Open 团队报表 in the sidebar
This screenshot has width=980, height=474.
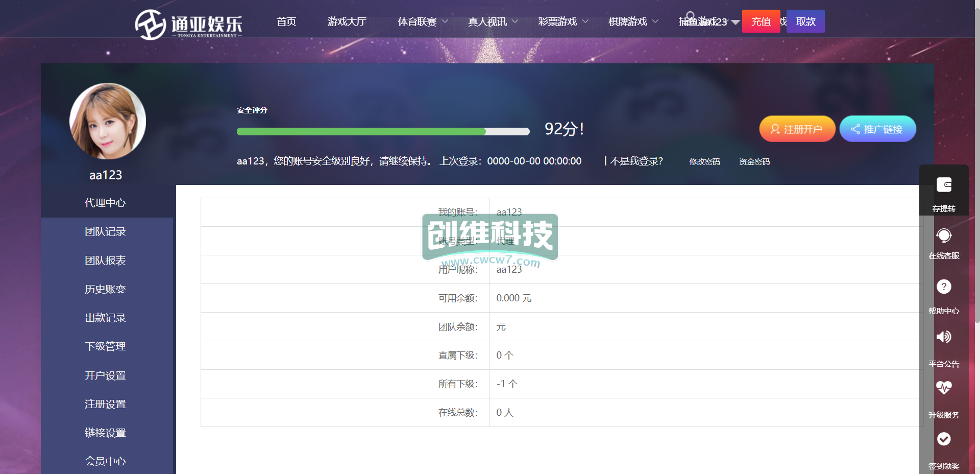105,260
